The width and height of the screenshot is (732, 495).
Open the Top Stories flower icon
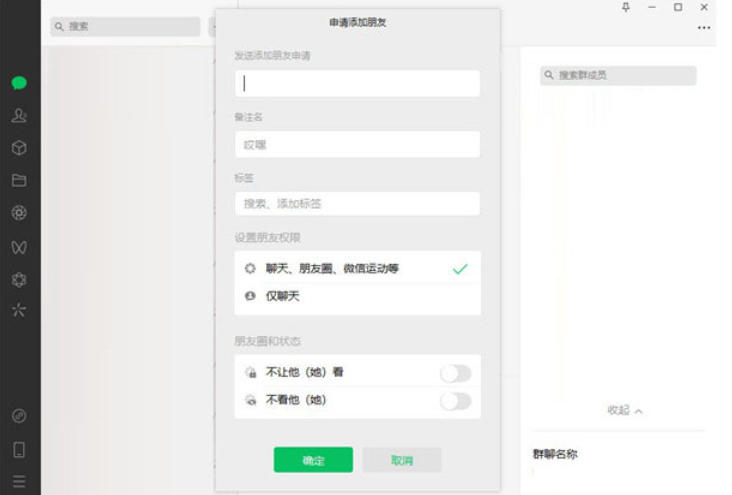click(19, 280)
